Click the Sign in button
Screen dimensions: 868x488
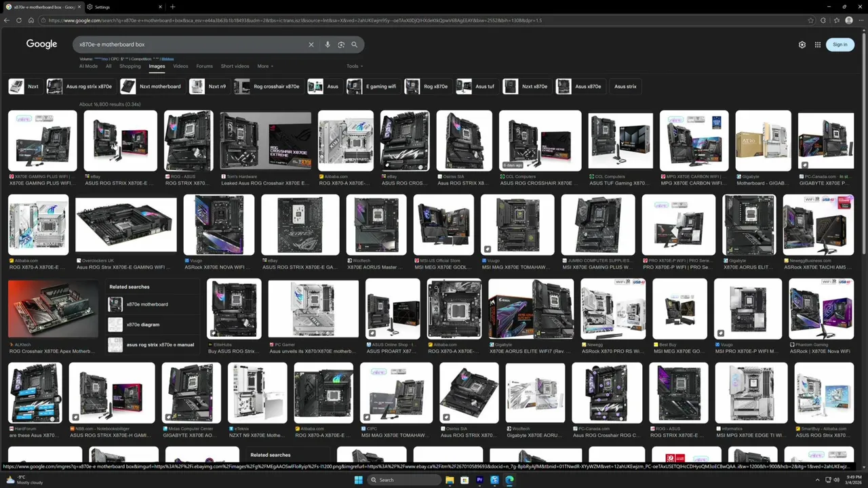coord(840,45)
